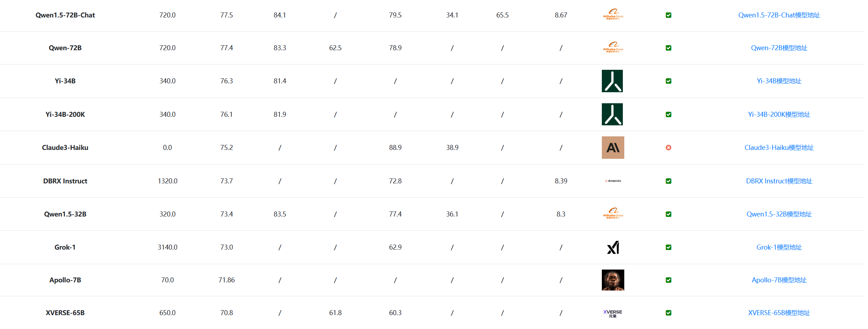Open the Grok-1模型地址 link

(x=779, y=247)
